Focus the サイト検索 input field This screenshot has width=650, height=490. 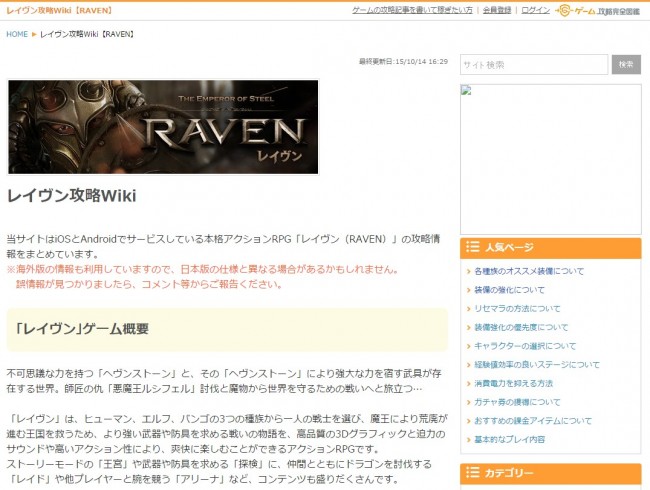pyautogui.click(x=534, y=65)
